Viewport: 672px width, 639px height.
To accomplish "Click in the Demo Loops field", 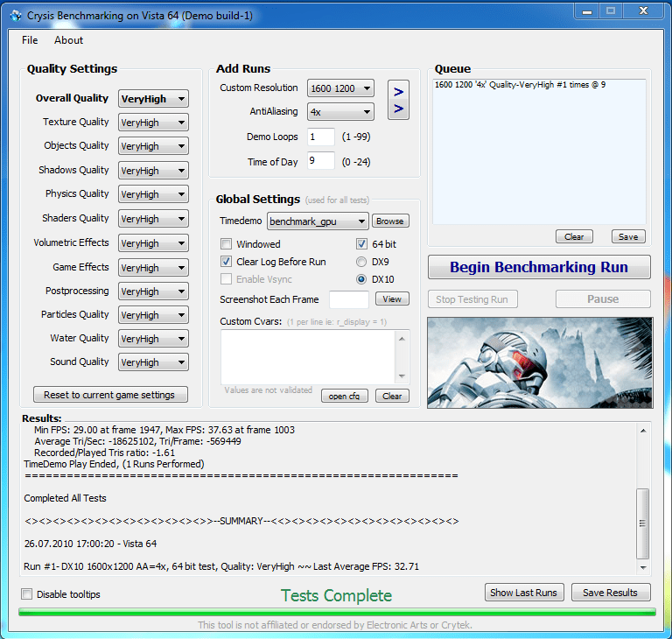I will (x=320, y=137).
